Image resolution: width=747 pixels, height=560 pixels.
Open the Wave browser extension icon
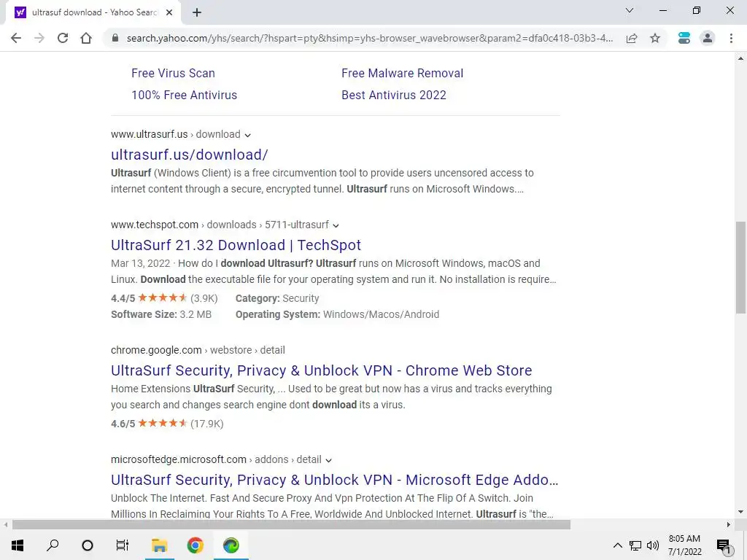[684, 38]
